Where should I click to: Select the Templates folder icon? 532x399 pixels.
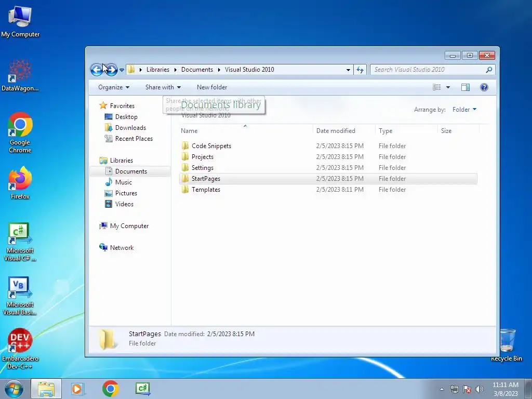point(185,189)
